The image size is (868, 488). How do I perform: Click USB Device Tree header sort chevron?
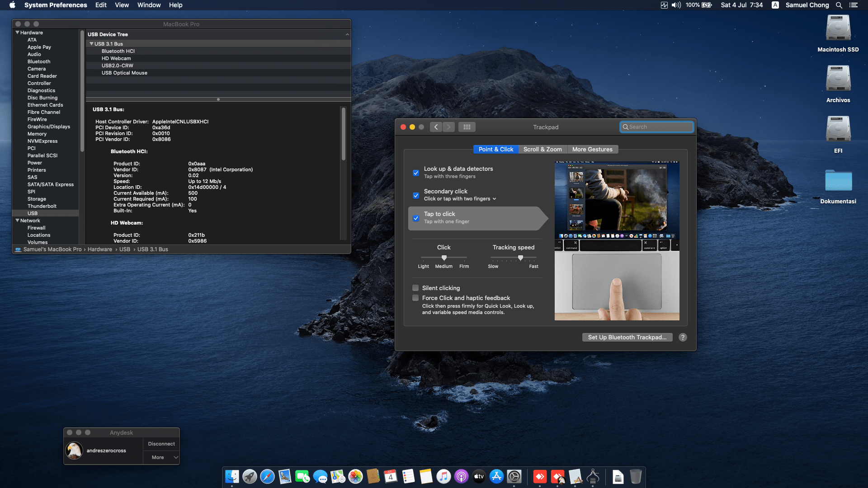pyautogui.click(x=347, y=34)
